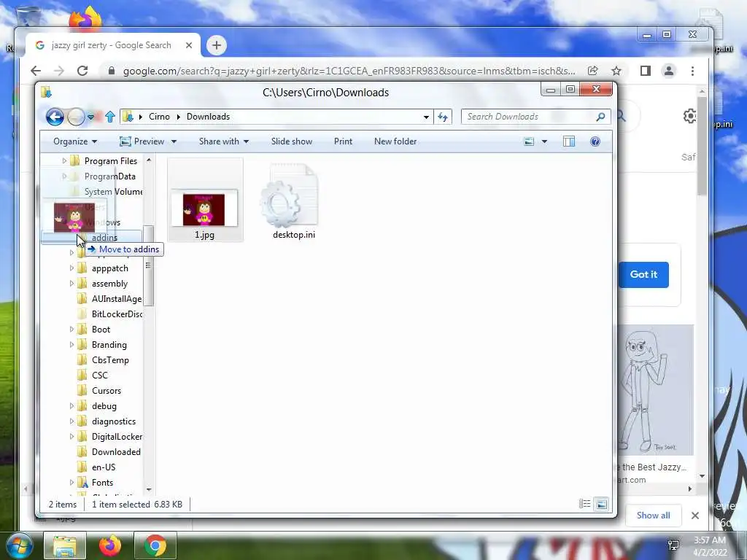Open the Share with dropdown
Viewport: 747px width, 560px height.
click(224, 141)
